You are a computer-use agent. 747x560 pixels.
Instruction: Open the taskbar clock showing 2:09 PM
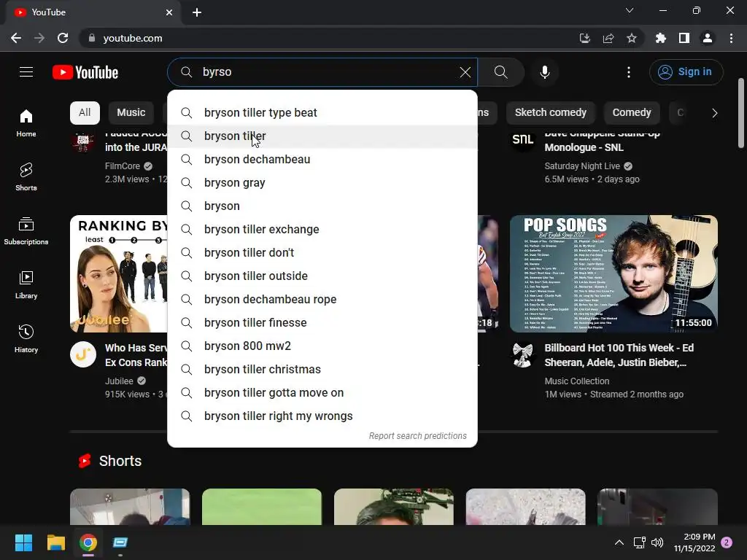(x=694, y=542)
